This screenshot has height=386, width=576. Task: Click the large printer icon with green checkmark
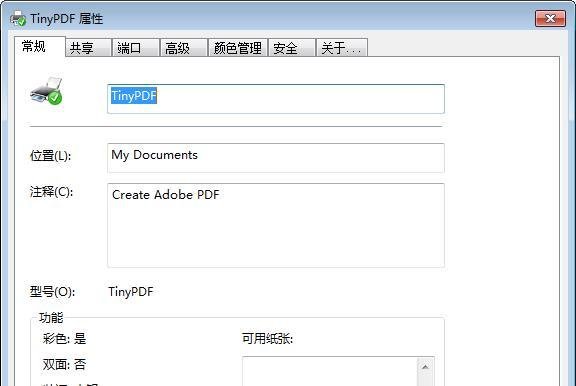[x=47, y=91]
